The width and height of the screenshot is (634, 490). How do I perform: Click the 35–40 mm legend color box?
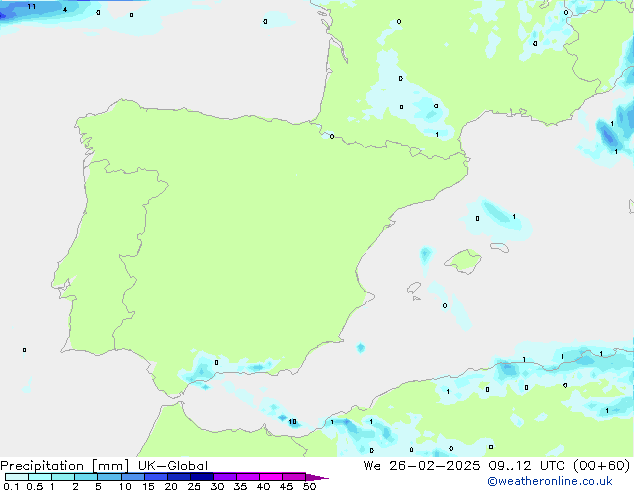click(248, 477)
